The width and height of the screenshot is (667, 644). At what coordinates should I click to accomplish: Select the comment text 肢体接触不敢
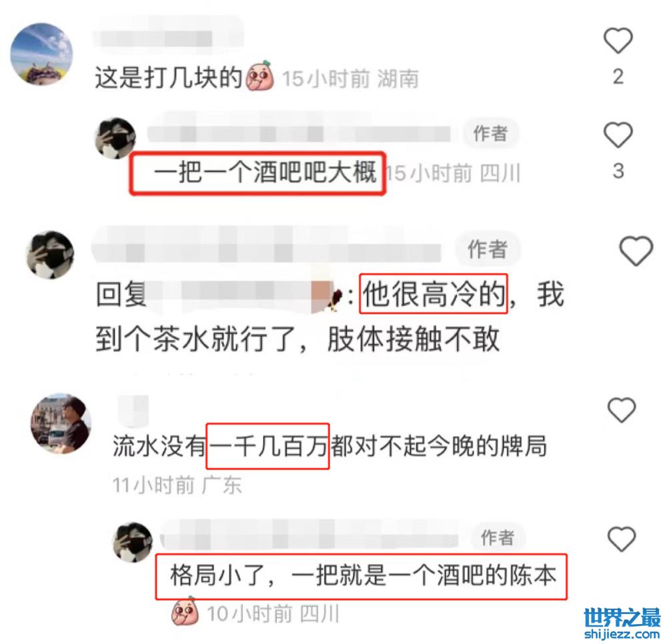pos(413,339)
